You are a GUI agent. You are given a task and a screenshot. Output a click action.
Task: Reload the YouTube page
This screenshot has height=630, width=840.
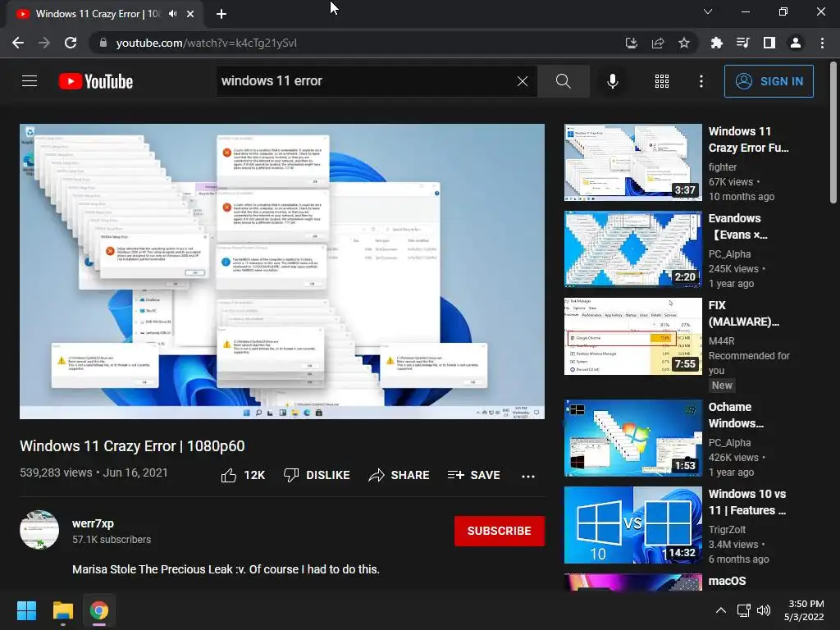point(71,43)
